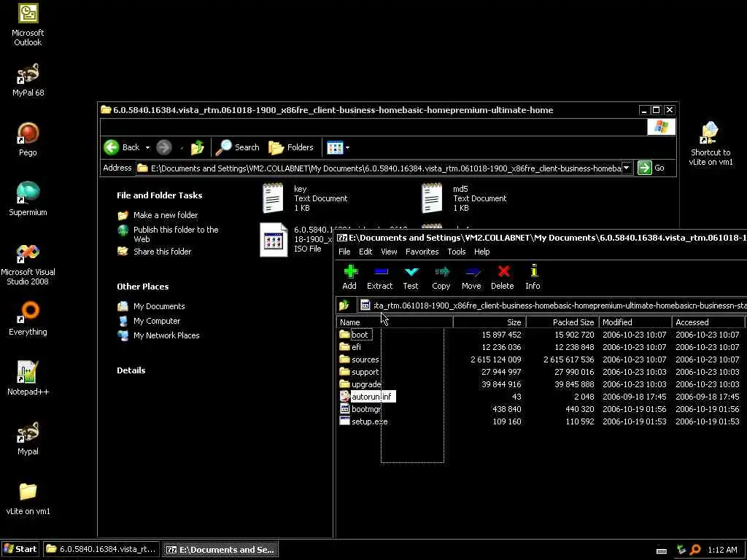
Task: Click the Go button in Explorer
Action: (x=651, y=168)
